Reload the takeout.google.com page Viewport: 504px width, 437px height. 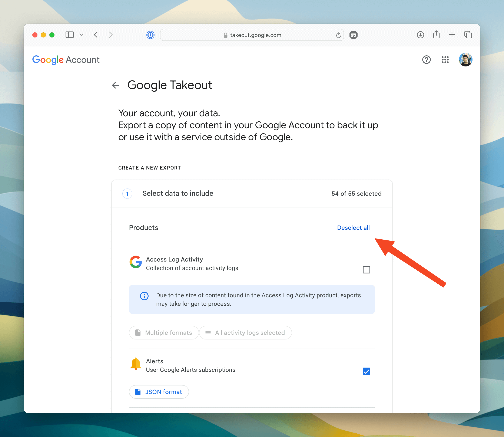coord(338,35)
